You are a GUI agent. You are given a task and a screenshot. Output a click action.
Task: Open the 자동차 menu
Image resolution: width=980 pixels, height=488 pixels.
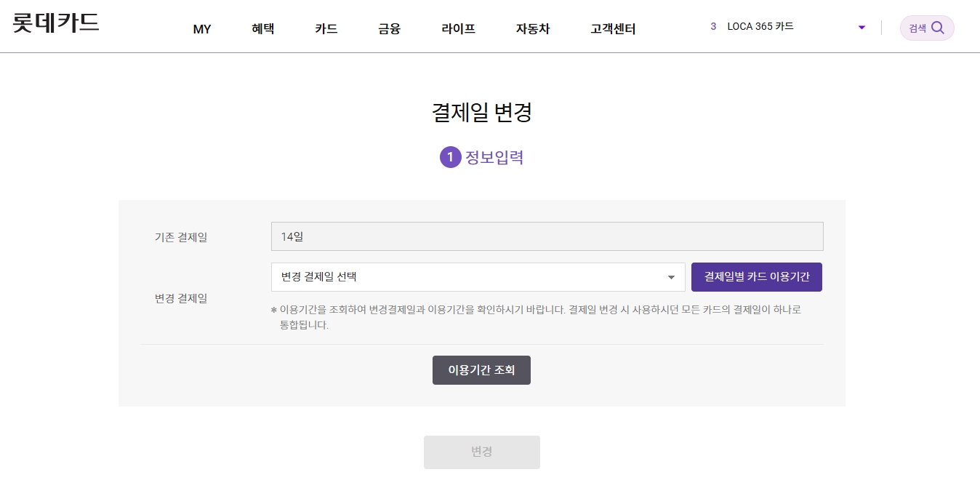[533, 29]
